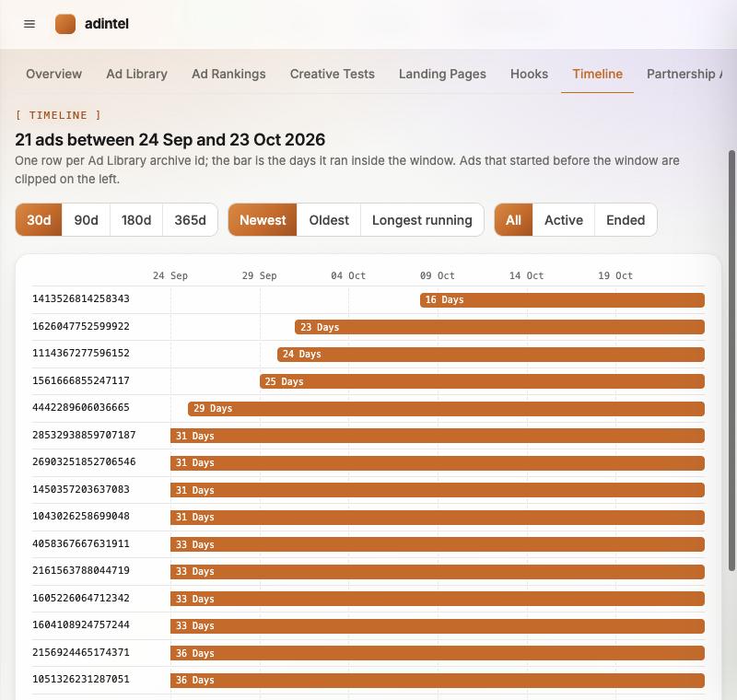Select archive id 1561666855247117
This screenshot has height=700, width=737.
(x=81, y=380)
